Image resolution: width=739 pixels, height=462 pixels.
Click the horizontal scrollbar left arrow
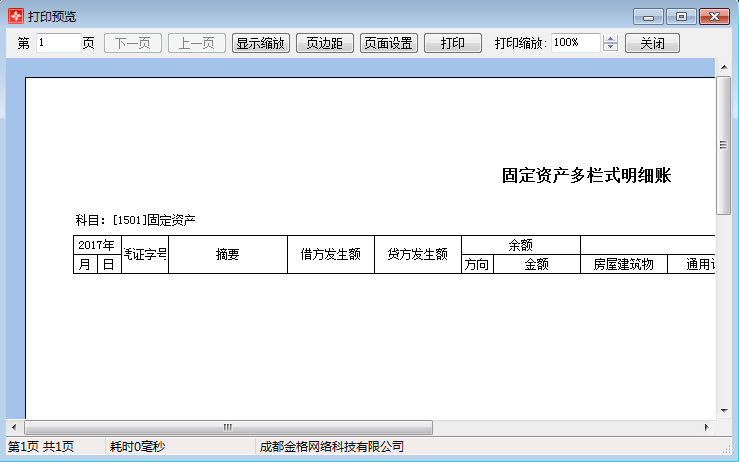point(13,427)
